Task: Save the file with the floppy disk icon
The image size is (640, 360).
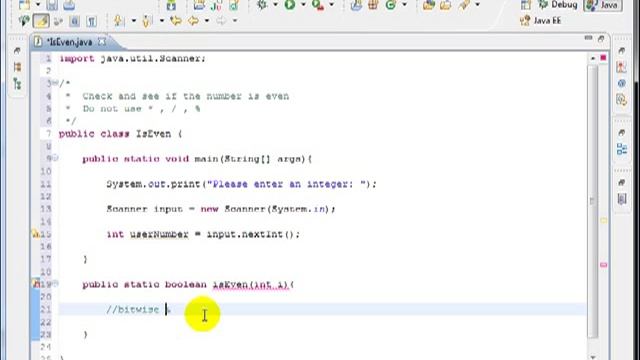Action: click(x=52, y=5)
